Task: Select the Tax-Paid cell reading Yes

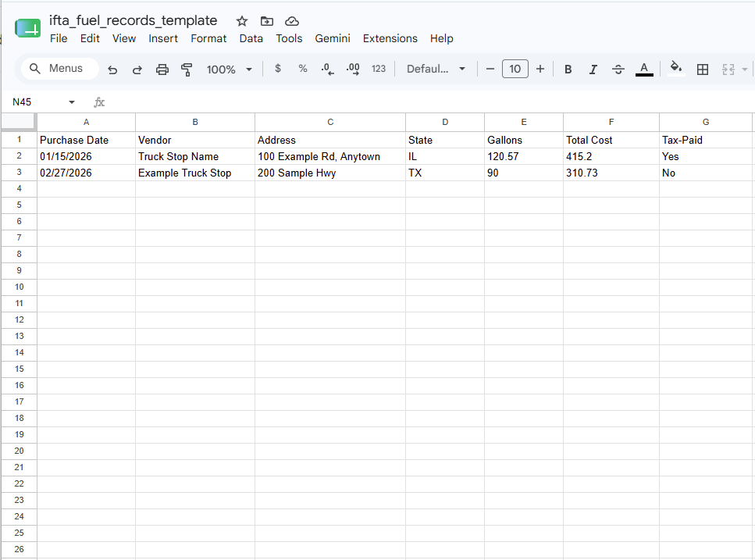Action: click(705, 156)
